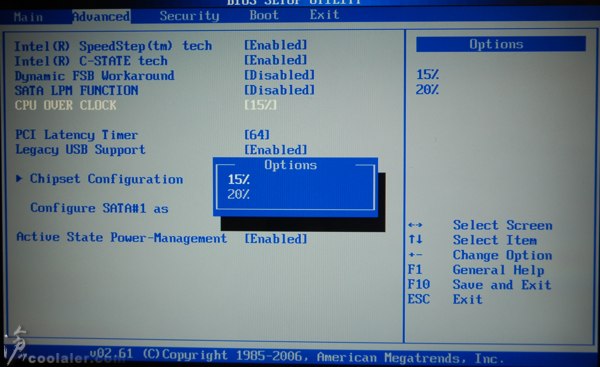This screenshot has height=367, width=600.
Task: Toggle SATA LPM FUNCTION Disabled value
Action: 280,90
